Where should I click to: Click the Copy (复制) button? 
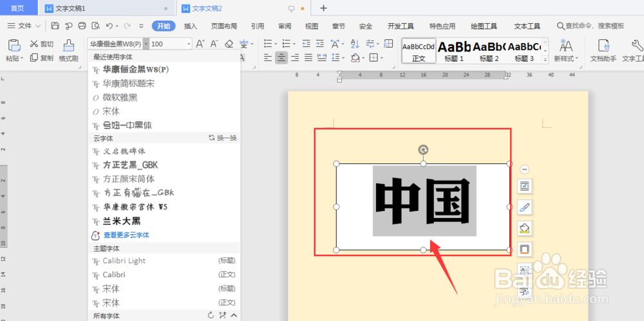[x=41, y=58]
